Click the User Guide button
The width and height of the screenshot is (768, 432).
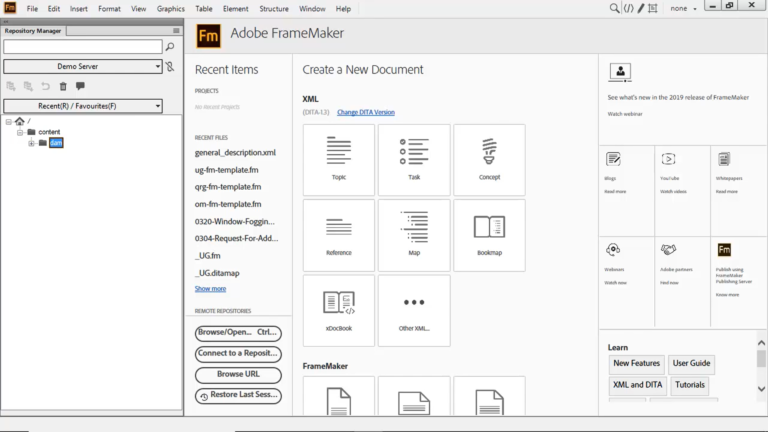[x=691, y=363]
